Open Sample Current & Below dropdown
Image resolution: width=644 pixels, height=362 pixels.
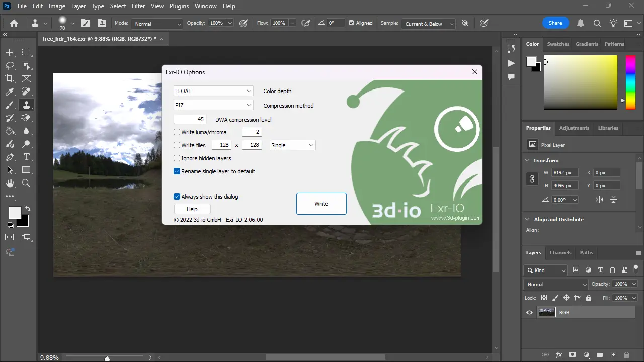(x=428, y=24)
